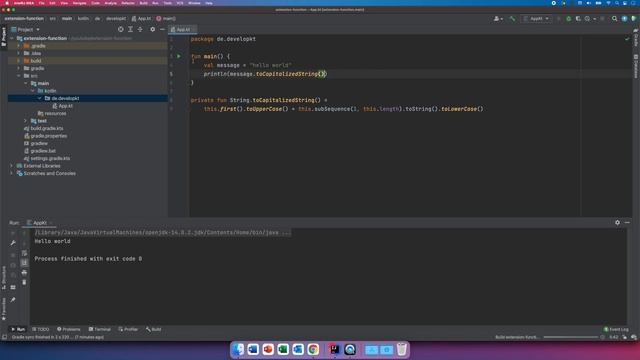Image resolution: width=640 pixels, height=360 pixels.
Task: Open the Refactor menu
Action: point(128,3)
